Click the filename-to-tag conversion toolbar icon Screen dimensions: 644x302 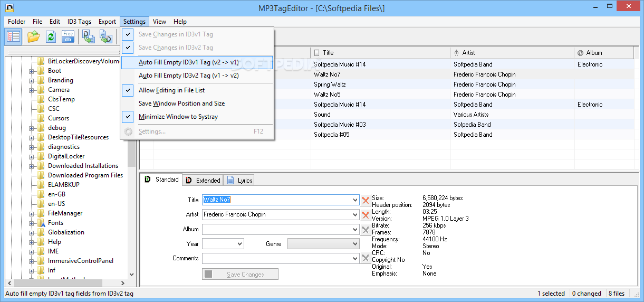[105, 36]
